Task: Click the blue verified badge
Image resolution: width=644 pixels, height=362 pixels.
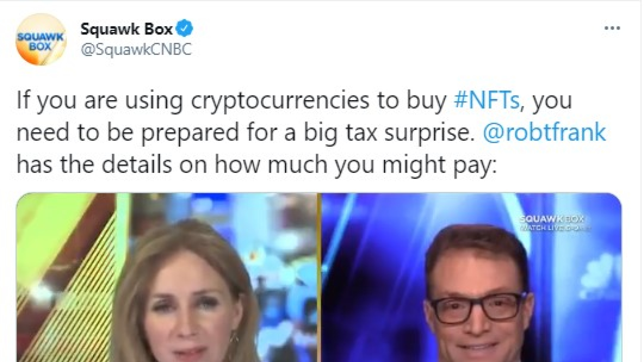Action: point(185,29)
